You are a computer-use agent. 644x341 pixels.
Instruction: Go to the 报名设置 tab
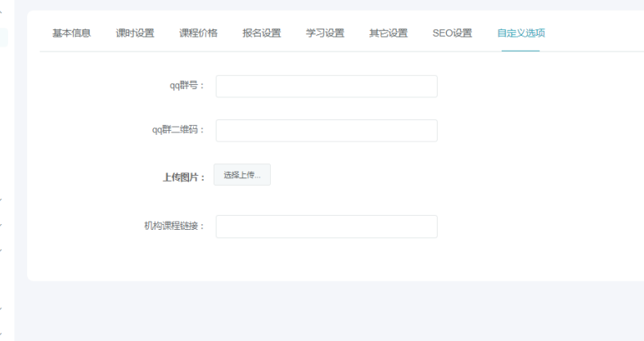click(261, 34)
